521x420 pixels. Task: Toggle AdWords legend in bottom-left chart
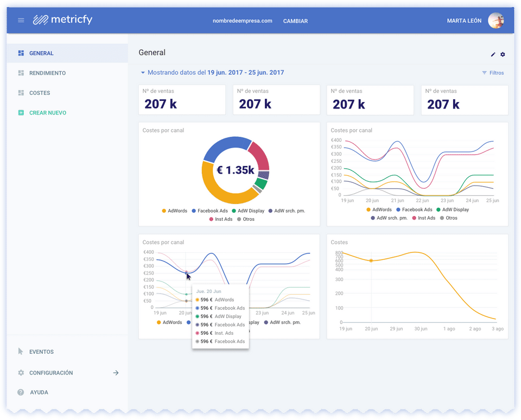(169, 322)
